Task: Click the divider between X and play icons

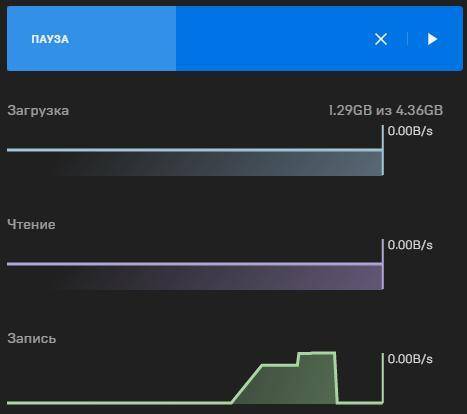Action: tap(407, 39)
